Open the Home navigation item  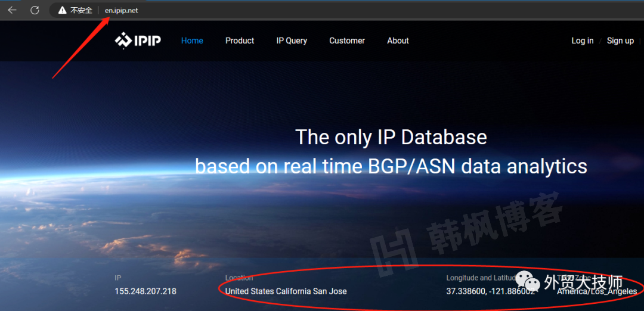pyautogui.click(x=192, y=41)
